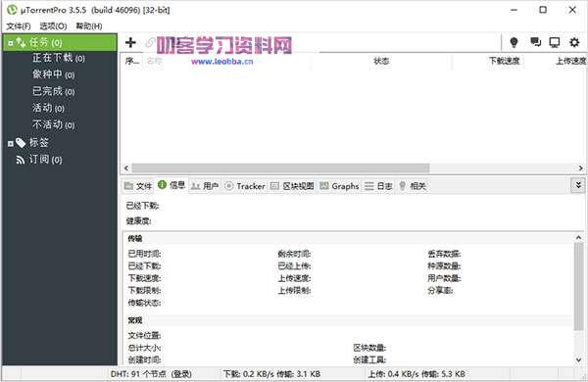Click the 上传: 0.4 KB/s status entry

click(416, 374)
